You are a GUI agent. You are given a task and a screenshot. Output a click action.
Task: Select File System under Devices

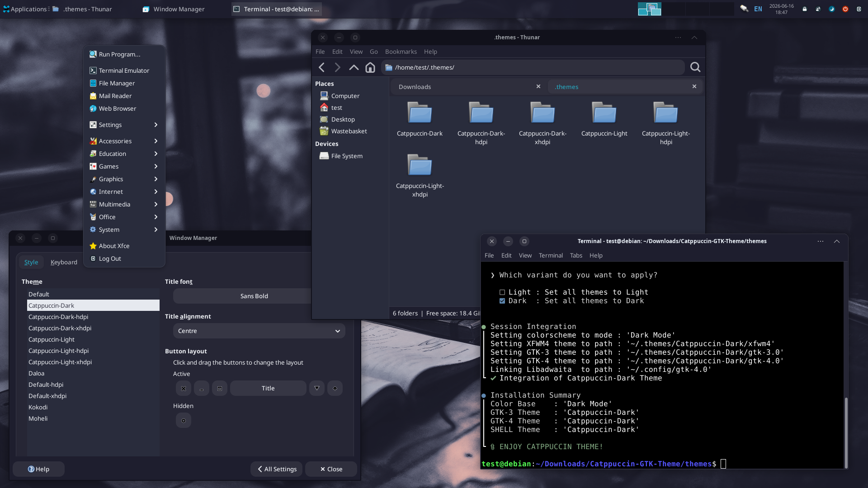(346, 156)
